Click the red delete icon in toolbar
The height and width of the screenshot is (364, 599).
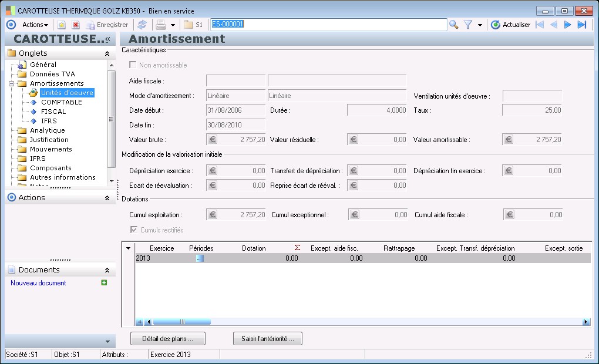(76, 25)
